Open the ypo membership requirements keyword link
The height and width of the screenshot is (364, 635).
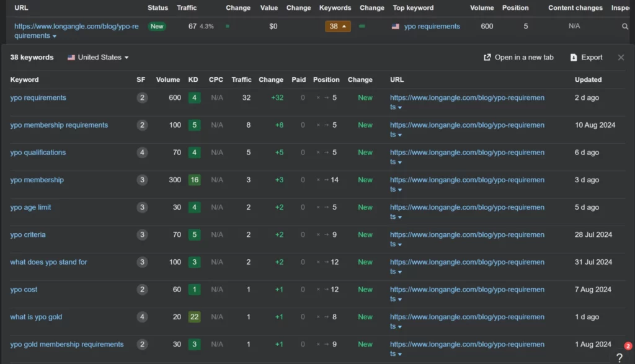(x=59, y=125)
